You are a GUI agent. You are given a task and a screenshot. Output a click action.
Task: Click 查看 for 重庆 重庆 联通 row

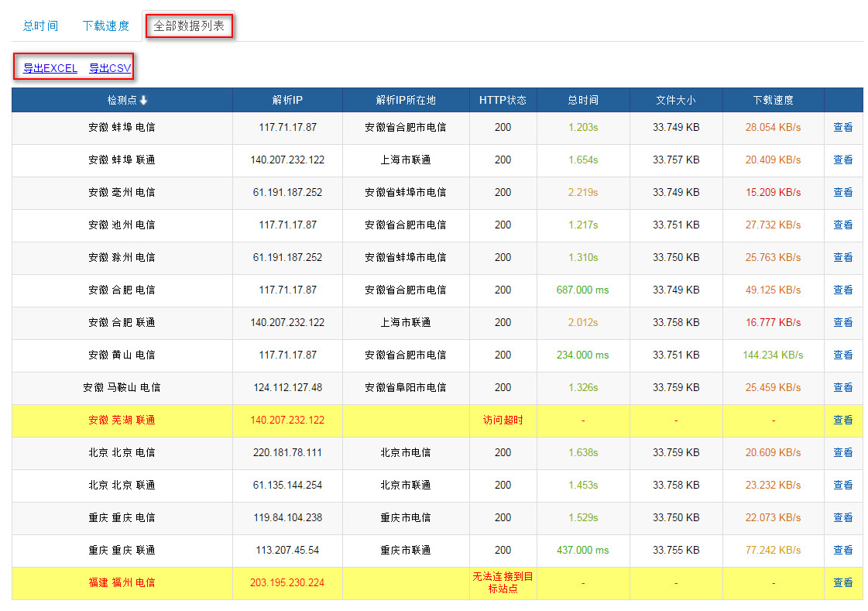click(x=842, y=550)
